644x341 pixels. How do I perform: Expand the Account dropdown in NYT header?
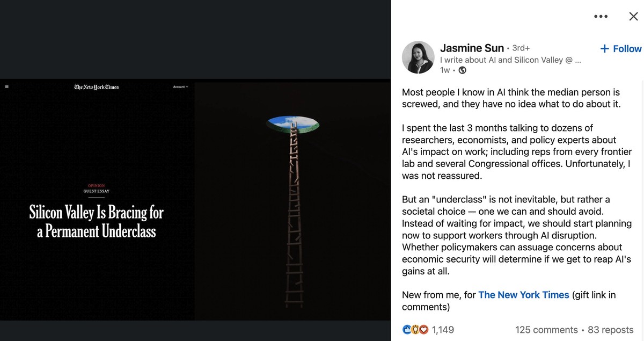click(180, 87)
